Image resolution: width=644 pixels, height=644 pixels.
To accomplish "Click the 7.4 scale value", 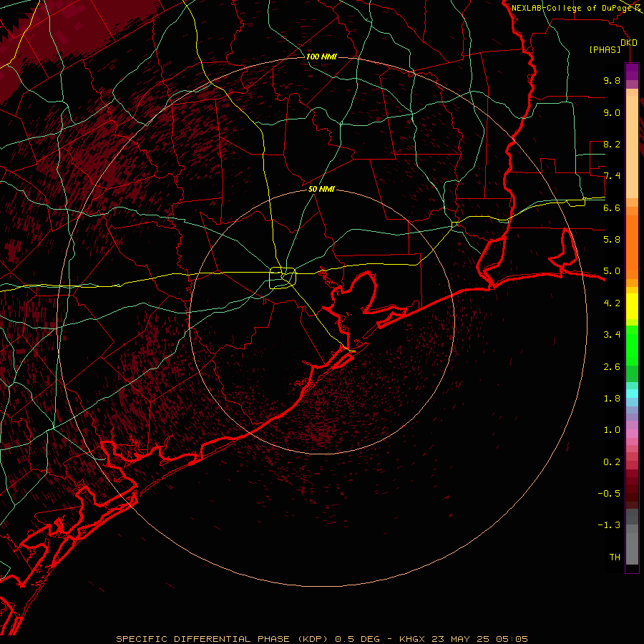I will (612, 176).
